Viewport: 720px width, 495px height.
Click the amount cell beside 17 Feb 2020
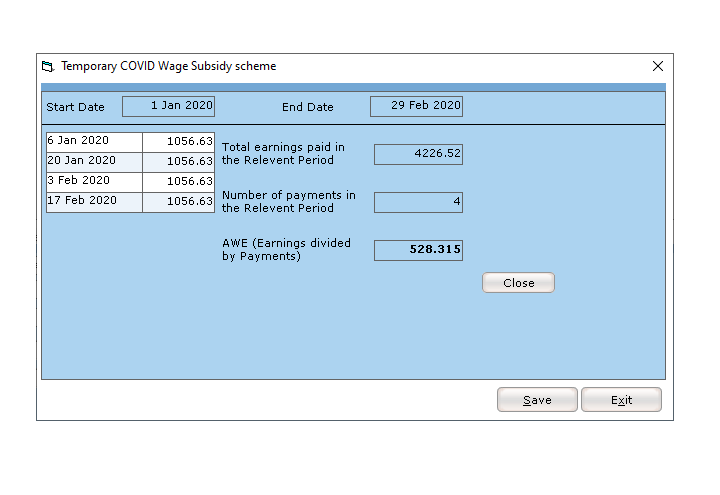(x=178, y=202)
